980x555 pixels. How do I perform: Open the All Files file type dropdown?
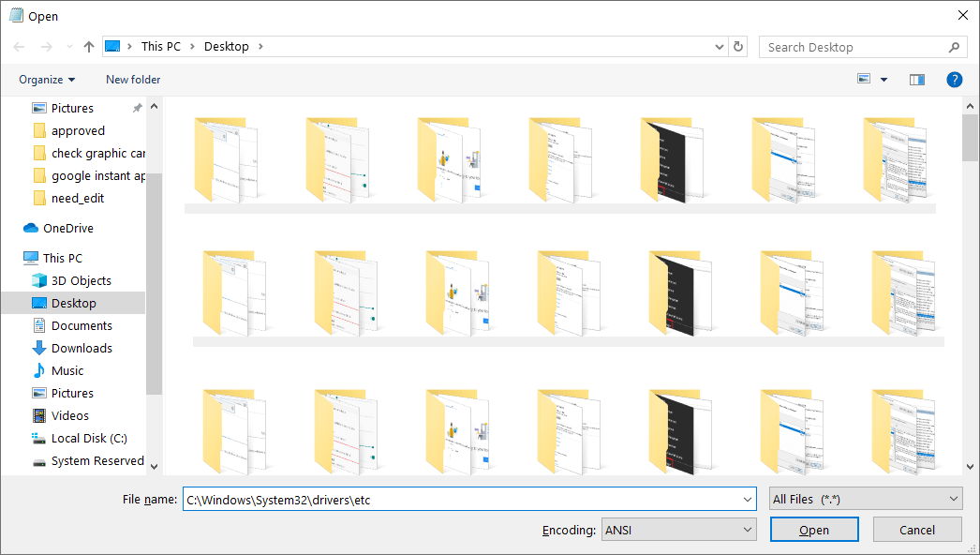pyautogui.click(x=865, y=498)
